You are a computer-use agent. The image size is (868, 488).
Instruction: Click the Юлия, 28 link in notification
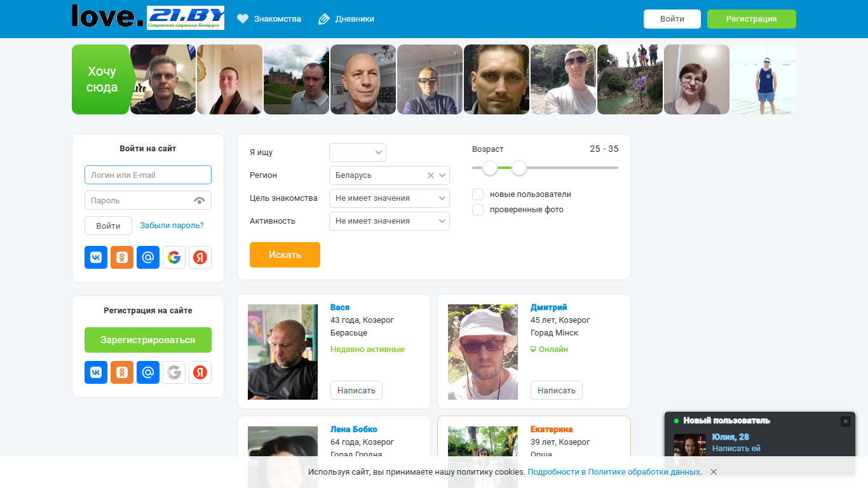click(x=731, y=437)
